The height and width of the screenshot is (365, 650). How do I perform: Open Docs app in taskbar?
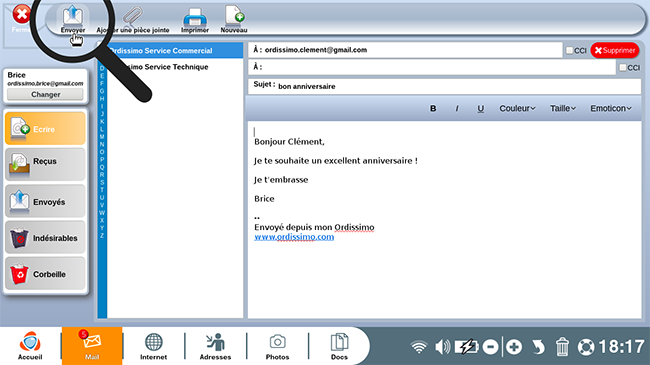click(x=339, y=346)
